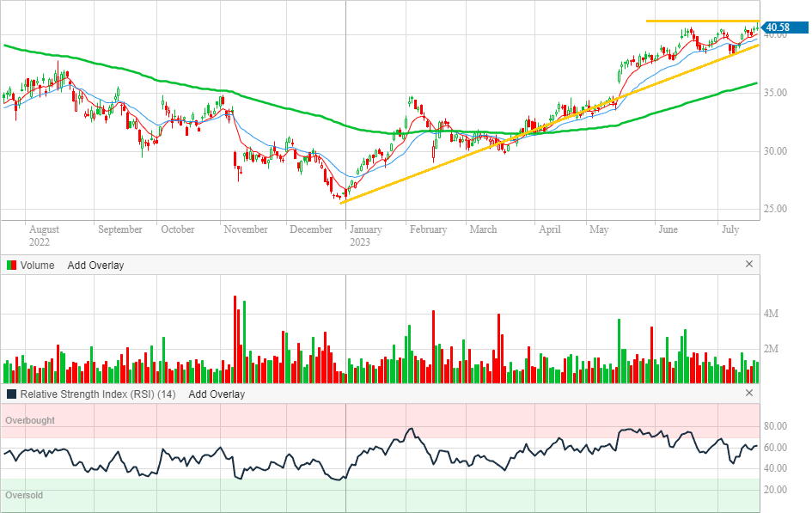Add Overlay to the RSI panel
Screen dimensions: 812x513
click(x=217, y=394)
